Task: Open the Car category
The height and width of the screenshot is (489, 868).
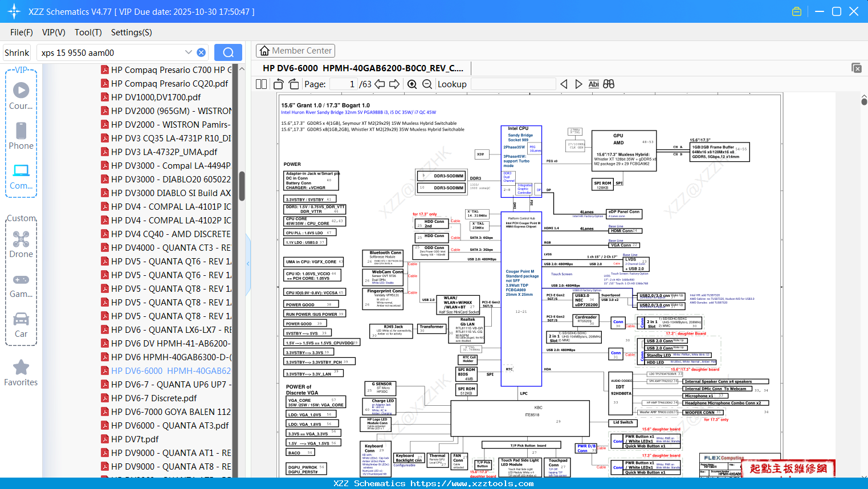Action: (x=21, y=325)
